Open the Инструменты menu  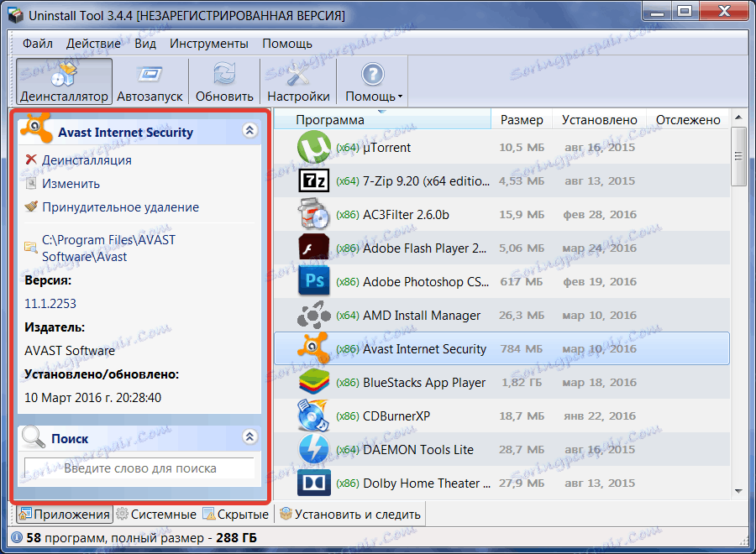pyautogui.click(x=209, y=44)
